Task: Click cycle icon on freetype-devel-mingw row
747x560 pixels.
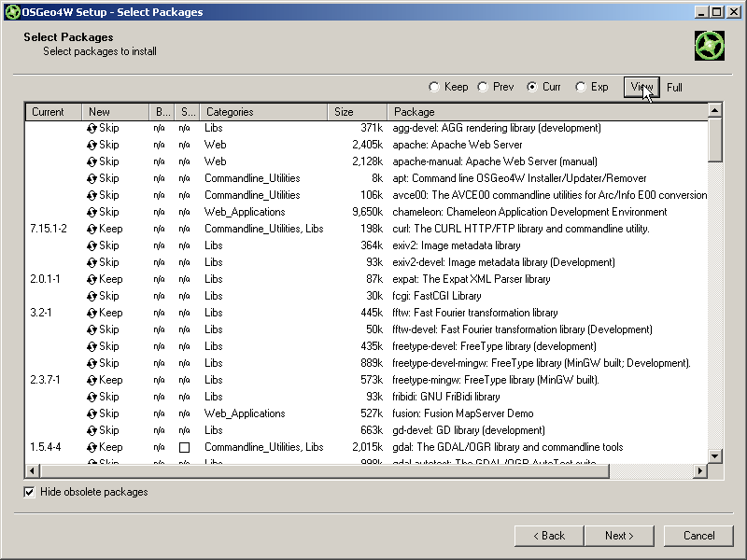Action: click(x=92, y=363)
